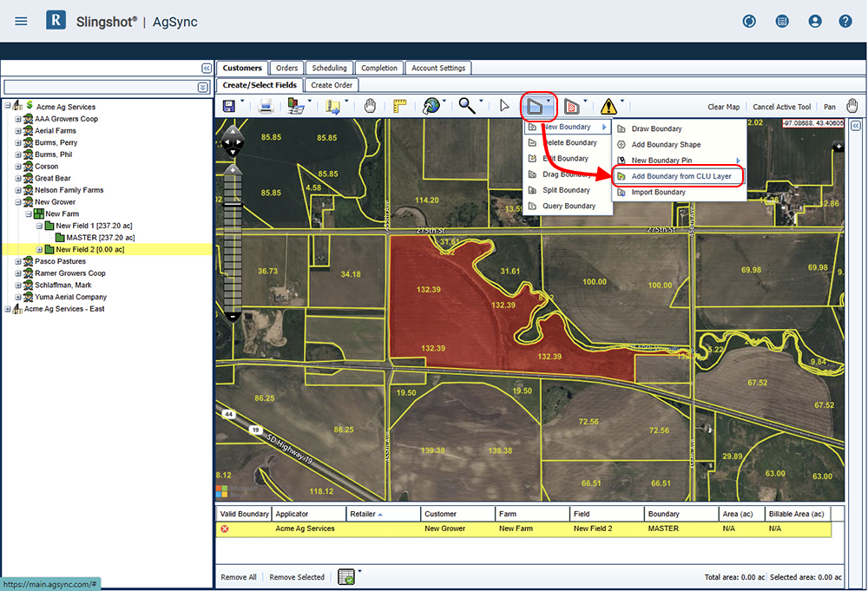Switch to the Customers tab
The height and width of the screenshot is (591, 868).
[242, 68]
